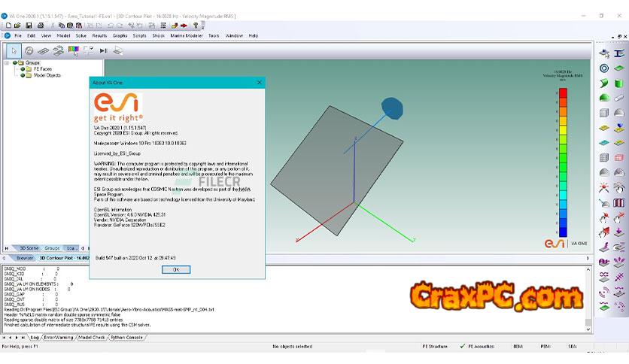Open the Solve menu
629x364 pixels.
pyautogui.click(x=81, y=35)
